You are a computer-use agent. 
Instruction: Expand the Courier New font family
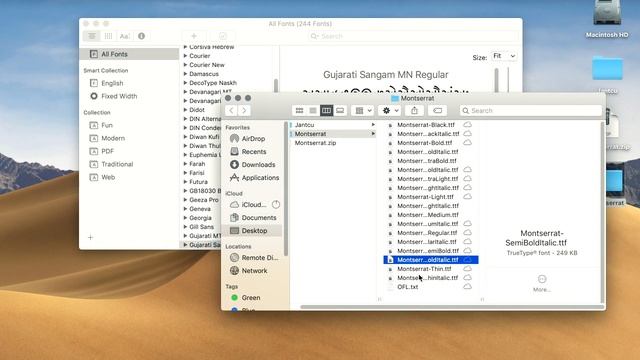point(185,65)
